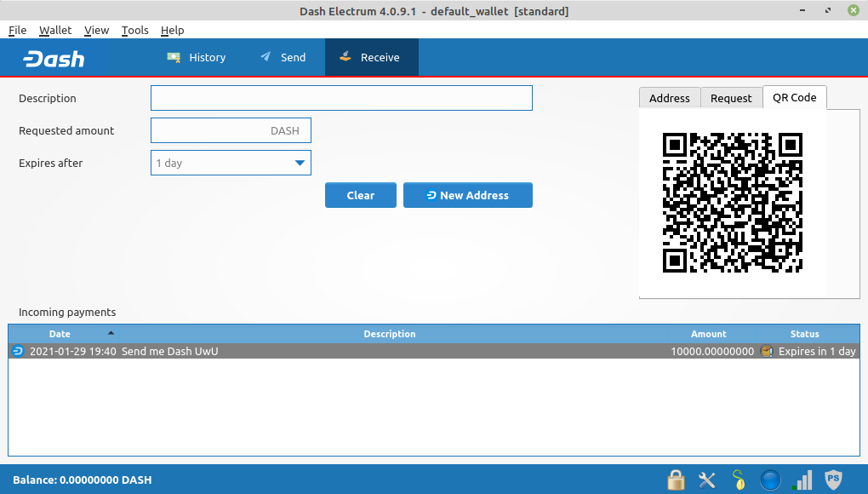Click the 10000.00000000 amount cell

click(712, 351)
